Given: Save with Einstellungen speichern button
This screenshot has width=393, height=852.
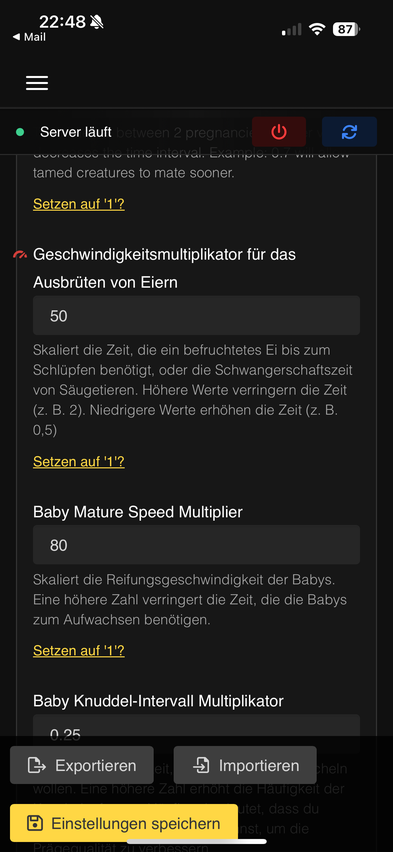Looking at the screenshot, I should tap(124, 823).
